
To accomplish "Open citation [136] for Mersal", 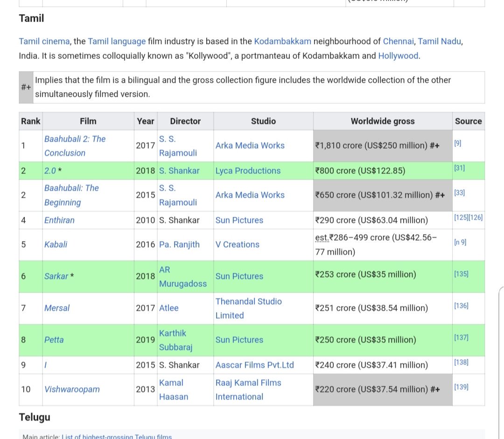I will point(461,305).
